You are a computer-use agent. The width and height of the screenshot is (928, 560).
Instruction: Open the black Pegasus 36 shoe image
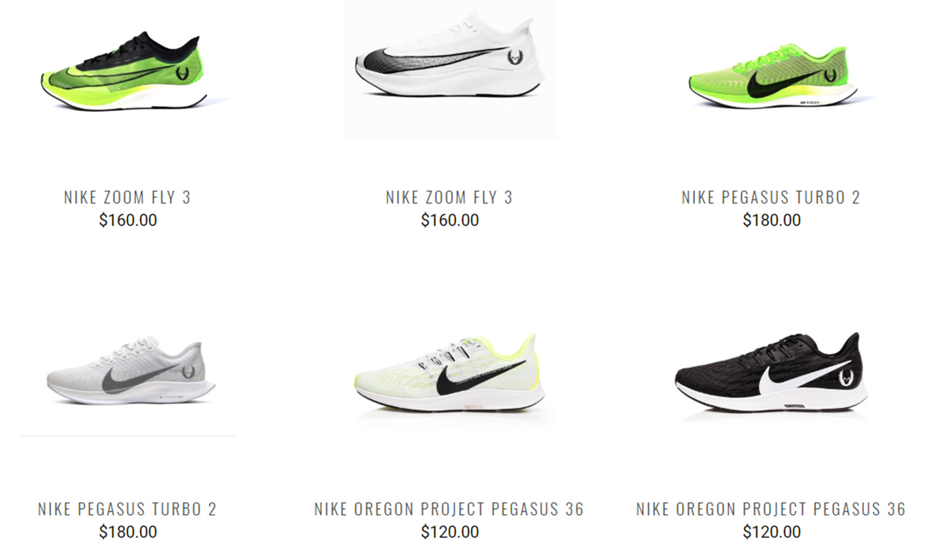tap(771, 372)
